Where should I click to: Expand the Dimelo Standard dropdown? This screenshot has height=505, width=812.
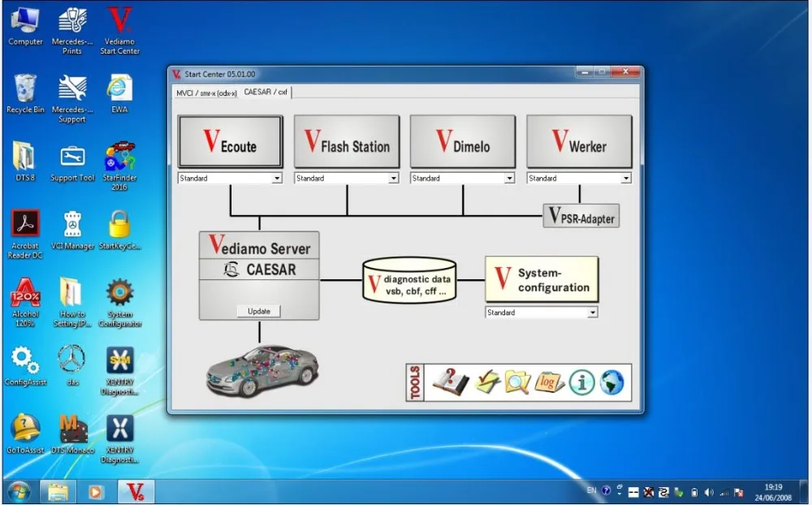510,178
